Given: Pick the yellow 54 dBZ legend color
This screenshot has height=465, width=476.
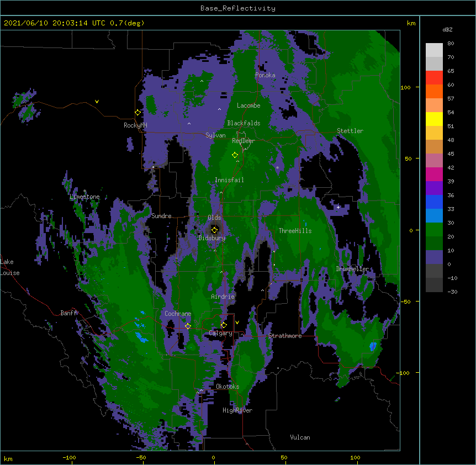Looking at the screenshot, I should pyautogui.click(x=434, y=119).
